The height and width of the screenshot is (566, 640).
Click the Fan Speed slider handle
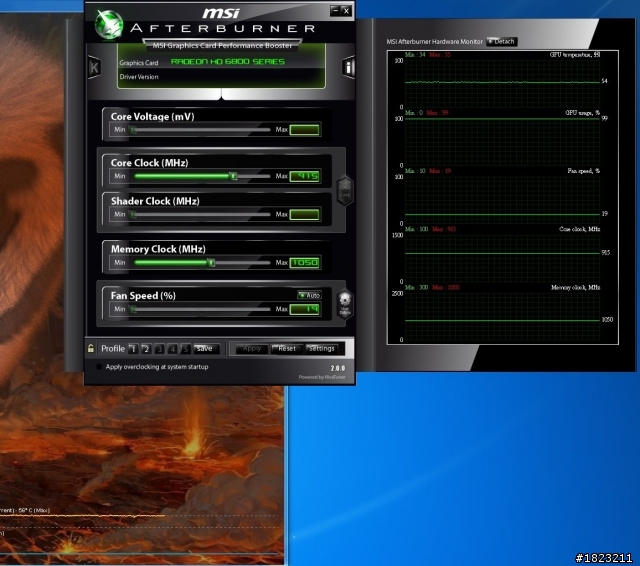pyautogui.click(x=133, y=309)
